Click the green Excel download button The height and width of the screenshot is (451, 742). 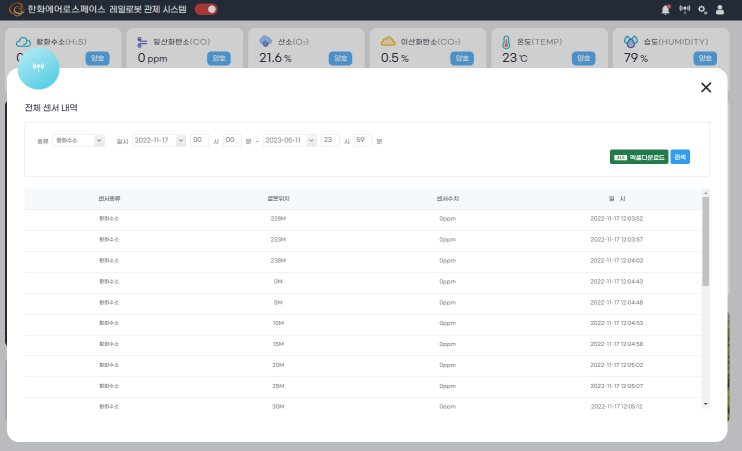[x=638, y=157]
